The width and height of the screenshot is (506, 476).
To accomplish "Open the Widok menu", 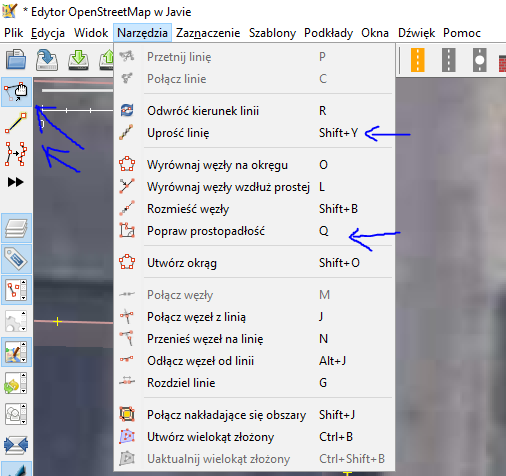I will pos(91,33).
